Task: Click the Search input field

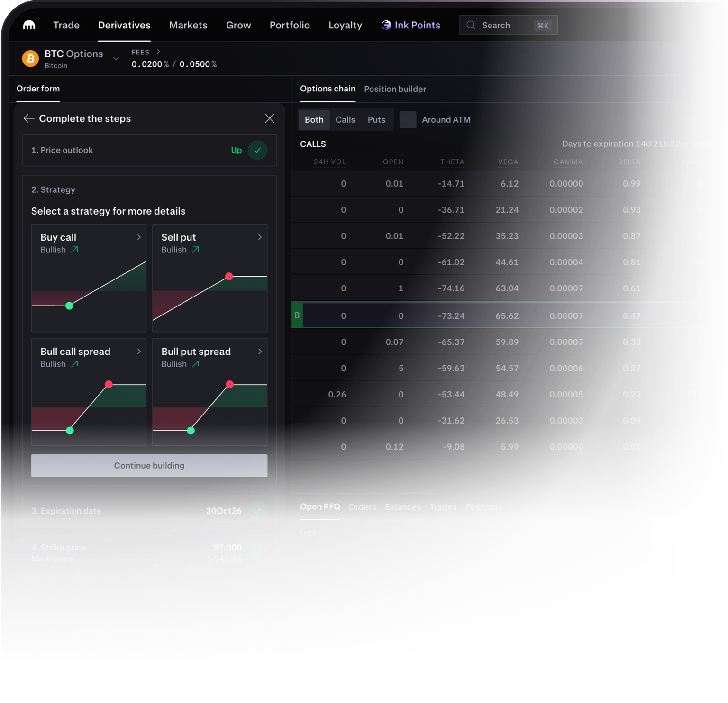Action: coord(508,25)
